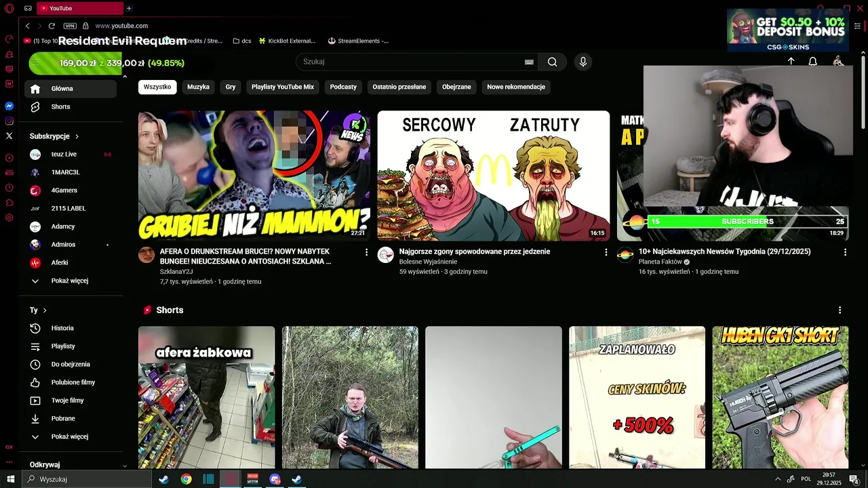Open teuz Live subscription channel
Image resolution: width=868 pixels, height=488 pixels.
(x=71, y=155)
